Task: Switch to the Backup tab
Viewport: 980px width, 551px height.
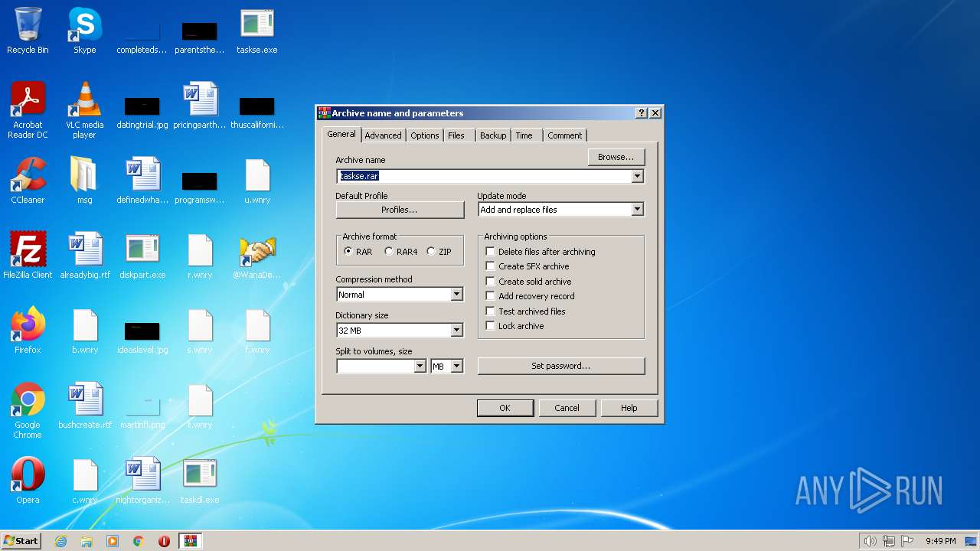Action: pos(493,135)
